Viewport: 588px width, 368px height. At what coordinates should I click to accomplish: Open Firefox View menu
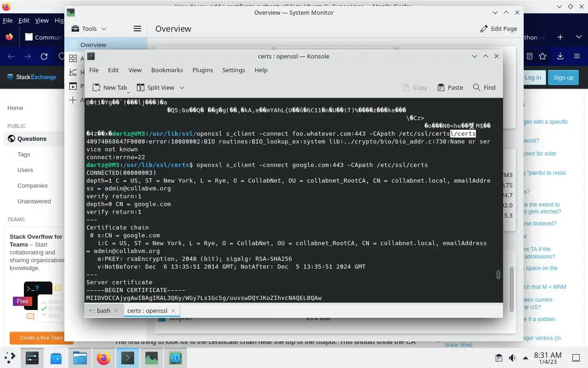[42, 20]
